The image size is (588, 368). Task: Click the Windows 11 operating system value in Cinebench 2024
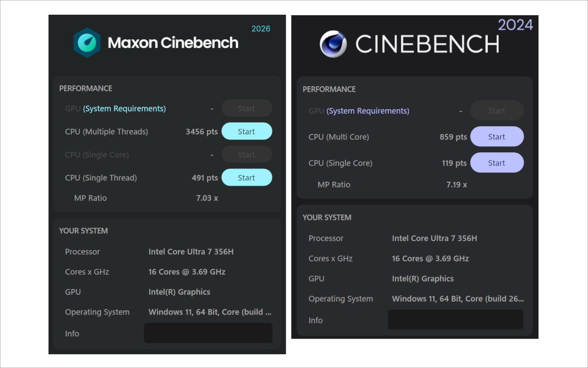(x=458, y=299)
